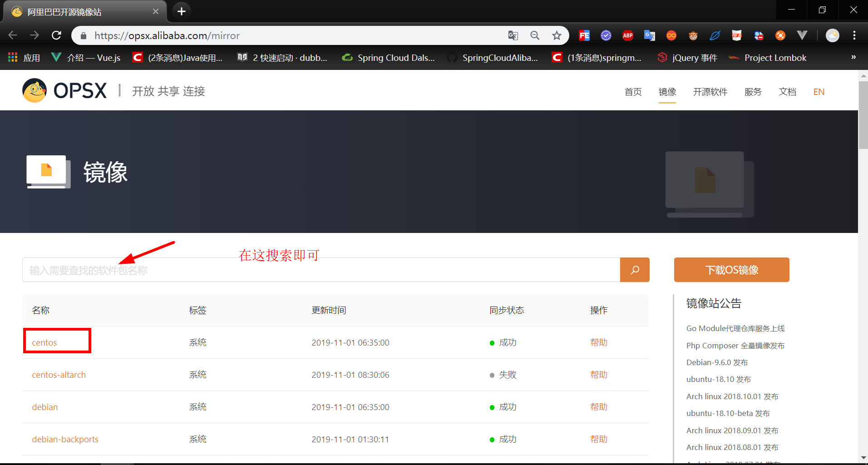Open Go Module代理仓库服务上线 announcement
Image resolution: width=868 pixels, height=465 pixels.
[x=735, y=328]
